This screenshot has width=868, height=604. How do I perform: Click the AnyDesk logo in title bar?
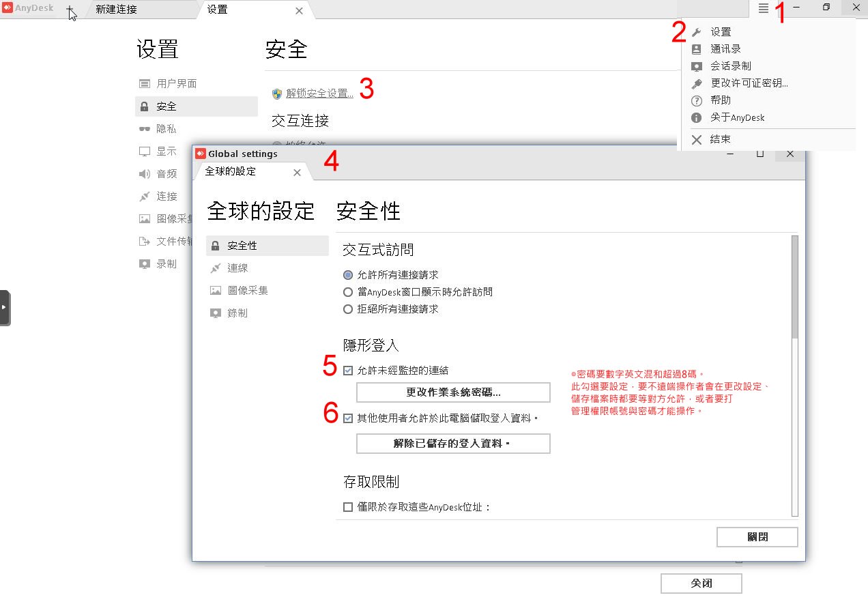[x=8, y=9]
